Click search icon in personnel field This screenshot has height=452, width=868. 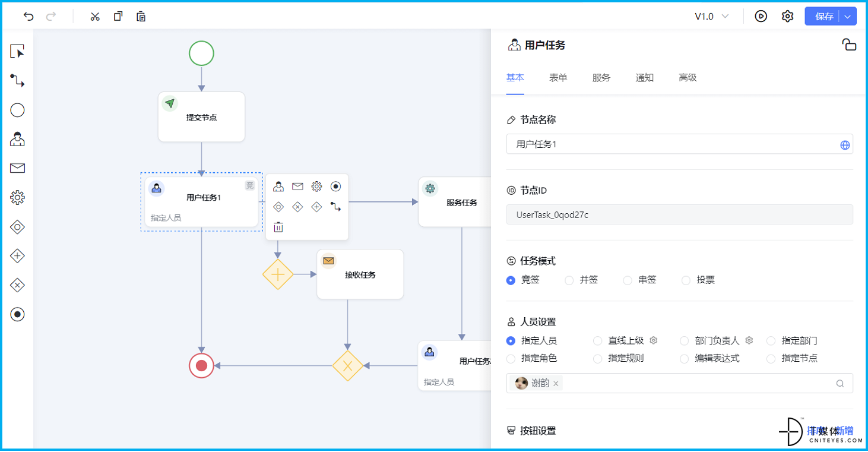840,384
